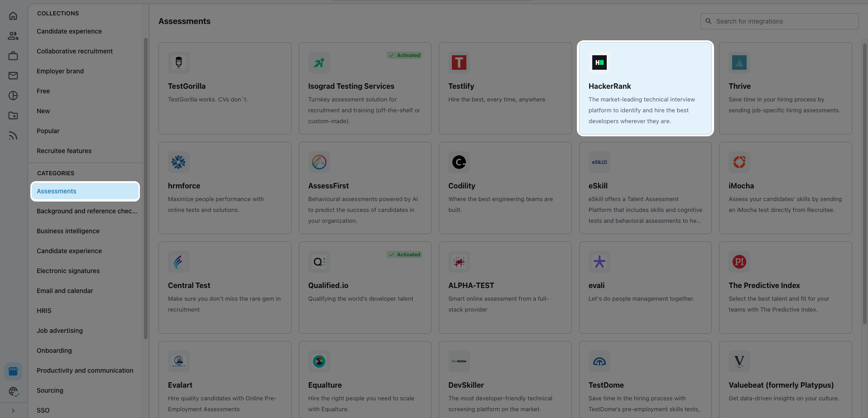Expand the collapsed navigation sidebar chevron
Screen dimensions: 868x418
[x=13, y=411]
